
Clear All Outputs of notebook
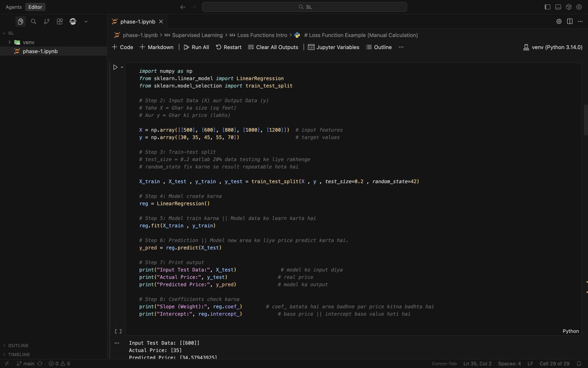[x=273, y=47]
